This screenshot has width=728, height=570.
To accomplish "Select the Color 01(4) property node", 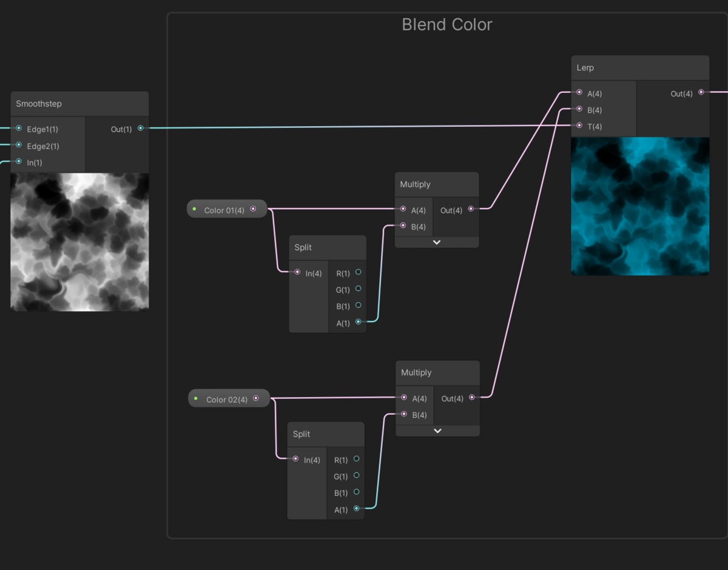I will (227, 209).
